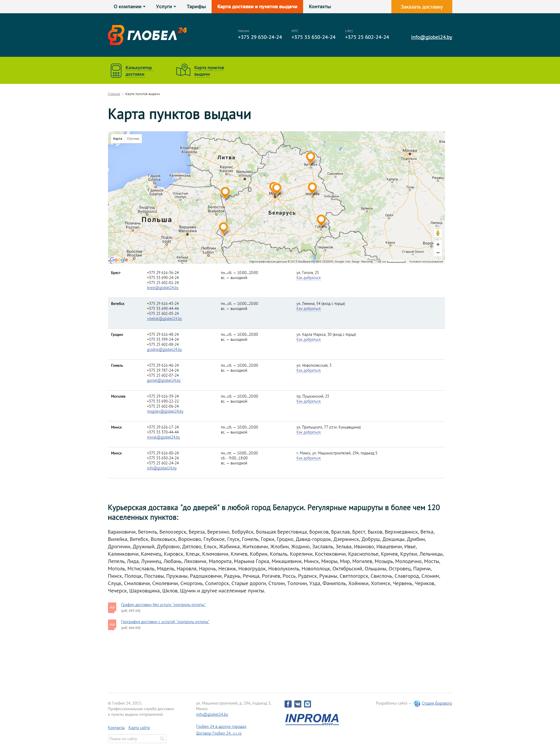Open График доставки без услуги PDF link
Image resolution: width=560 pixels, height=749 pixels.
coord(163,605)
